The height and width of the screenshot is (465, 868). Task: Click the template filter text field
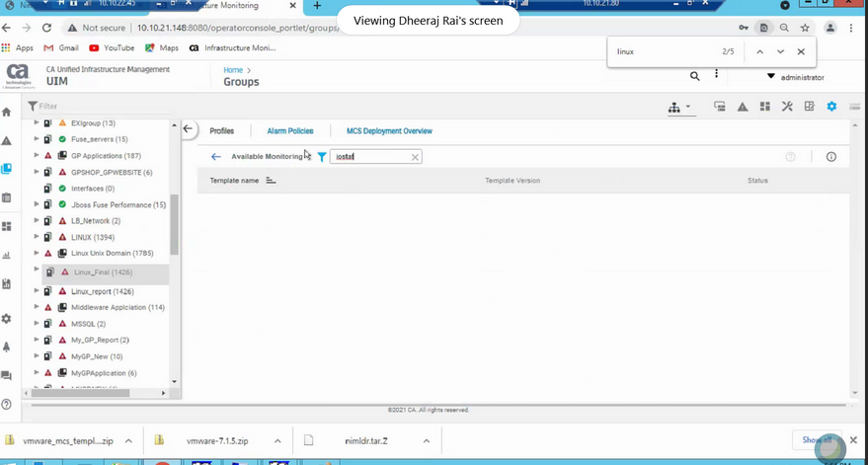click(370, 157)
